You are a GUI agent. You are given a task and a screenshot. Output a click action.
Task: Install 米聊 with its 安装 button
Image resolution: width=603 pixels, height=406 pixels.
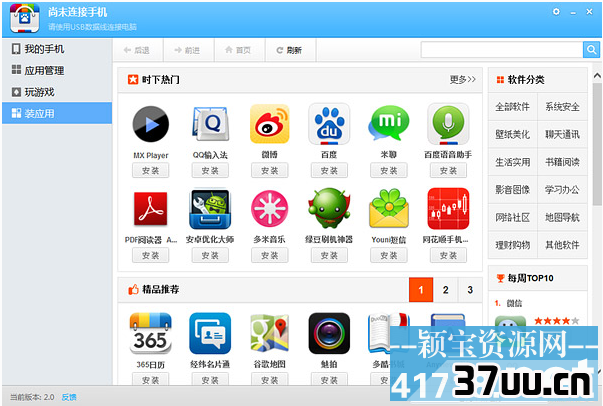pyautogui.click(x=389, y=170)
